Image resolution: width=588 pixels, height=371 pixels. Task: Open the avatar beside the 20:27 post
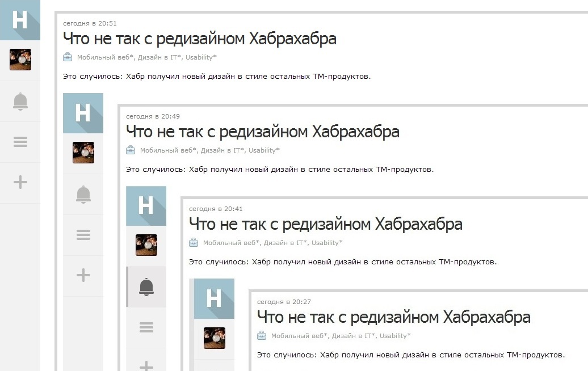[x=215, y=338]
